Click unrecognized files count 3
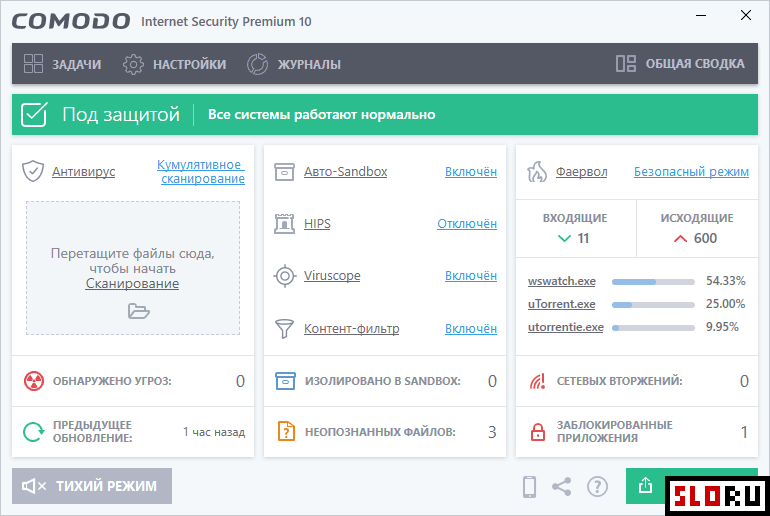 click(492, 432)
